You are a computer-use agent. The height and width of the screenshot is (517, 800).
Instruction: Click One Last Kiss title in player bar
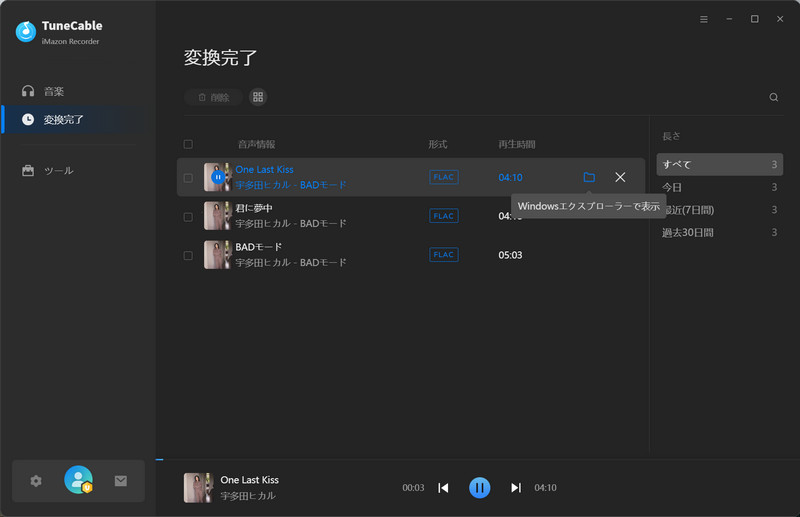(249, 480)
